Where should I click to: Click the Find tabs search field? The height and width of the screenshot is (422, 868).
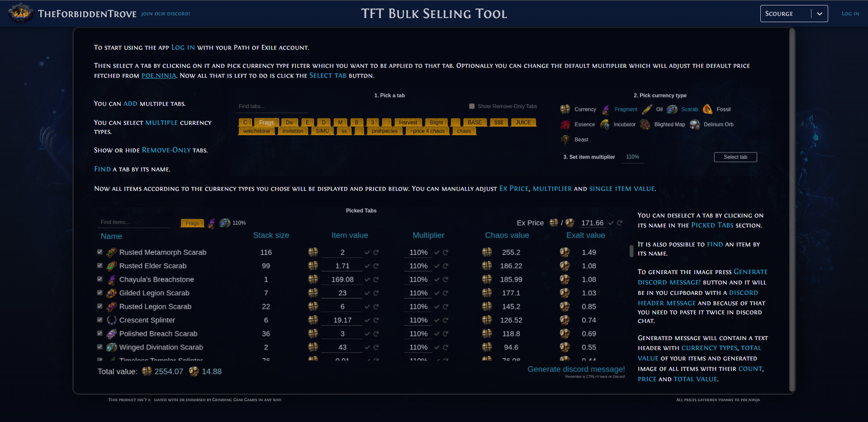273,107
